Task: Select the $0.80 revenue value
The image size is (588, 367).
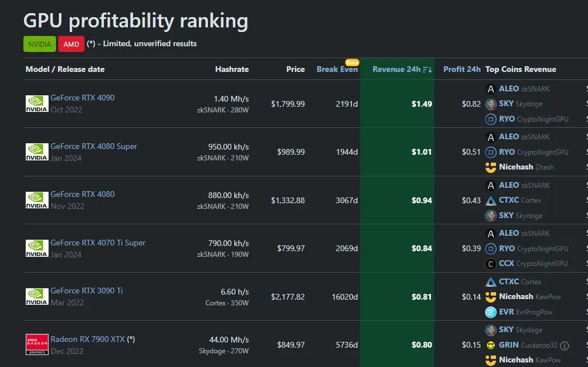Action: [422, 345]
